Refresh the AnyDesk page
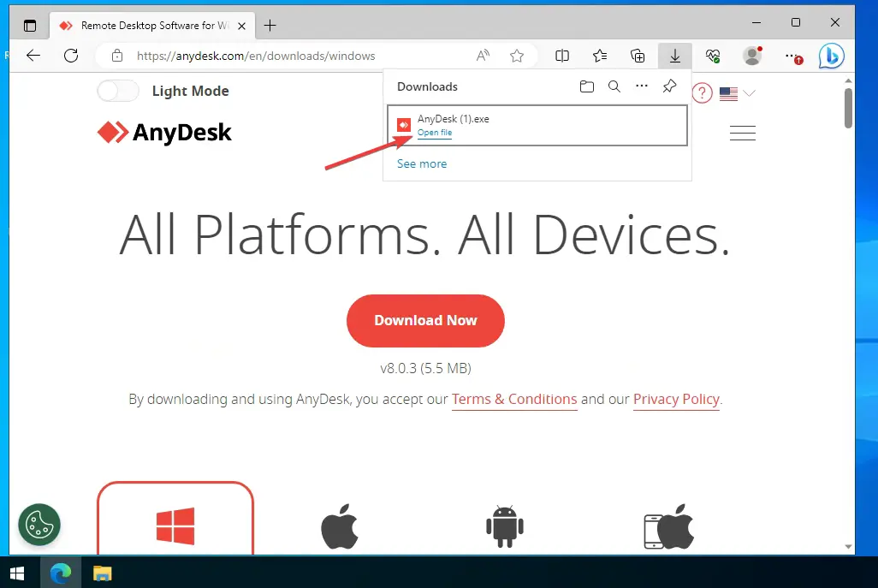 point(71,56)
